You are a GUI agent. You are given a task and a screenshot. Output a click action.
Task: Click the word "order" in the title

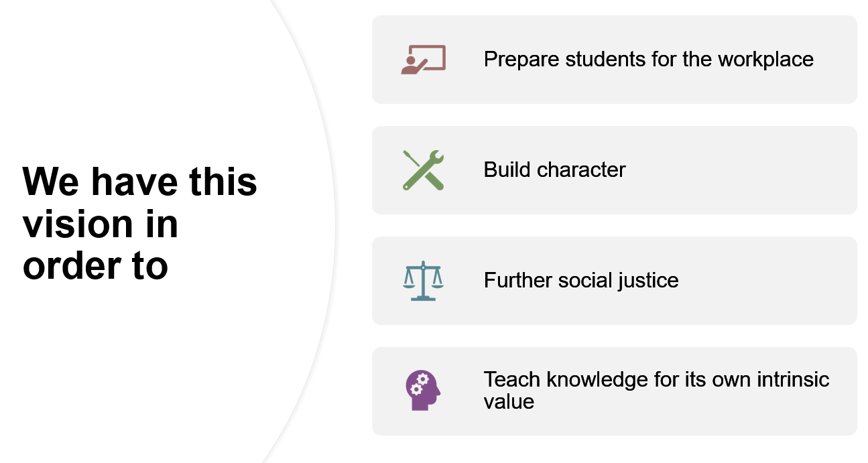[72, 266]
